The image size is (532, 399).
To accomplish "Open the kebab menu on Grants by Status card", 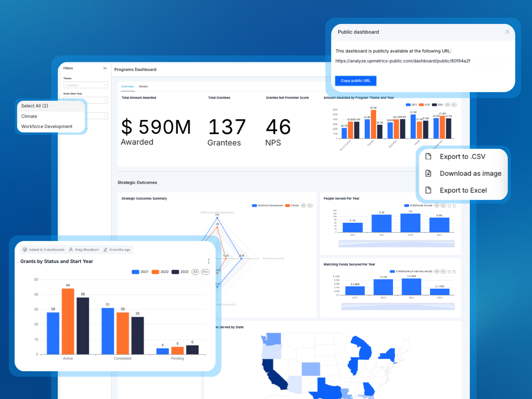I will (x=208, y=261).
